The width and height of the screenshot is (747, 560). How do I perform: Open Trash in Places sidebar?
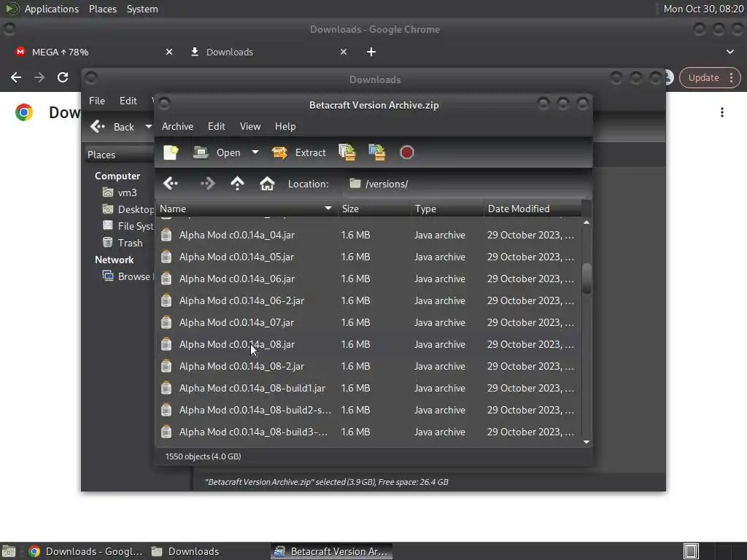pyautogui.click(x=123, y=243)
